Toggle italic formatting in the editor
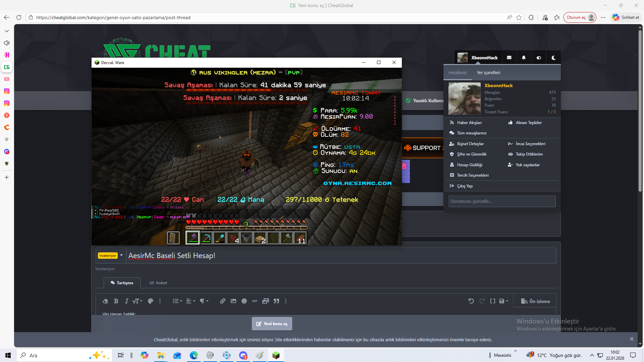This screenshot has height=362, width=644. coord(126,301)
